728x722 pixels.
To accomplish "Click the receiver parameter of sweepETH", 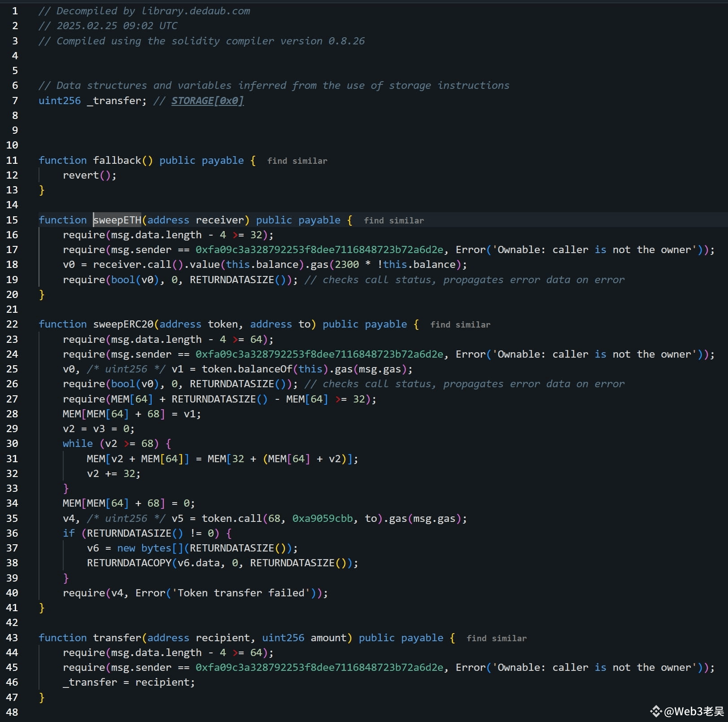I will click(220, 220).
